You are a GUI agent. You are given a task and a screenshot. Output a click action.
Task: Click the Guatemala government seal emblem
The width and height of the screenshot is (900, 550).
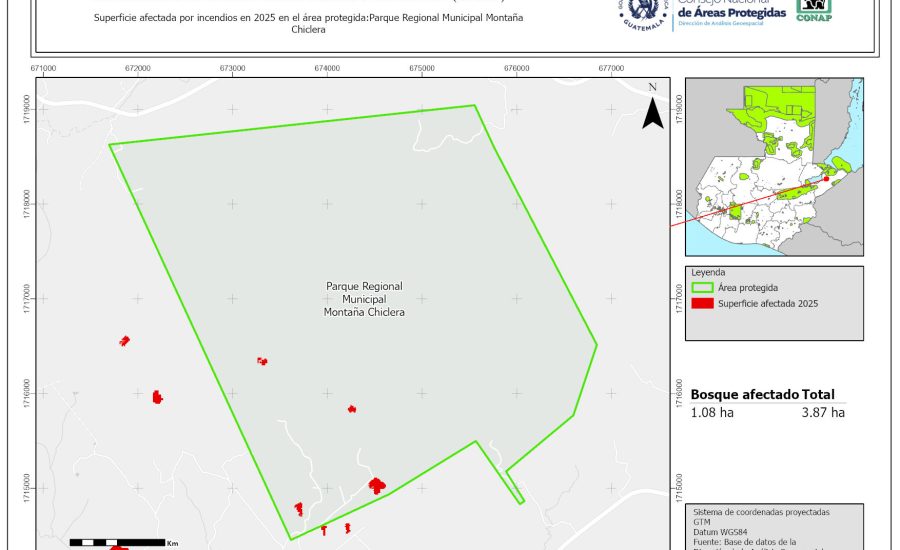pyautogui.click(x=648, y=14)
